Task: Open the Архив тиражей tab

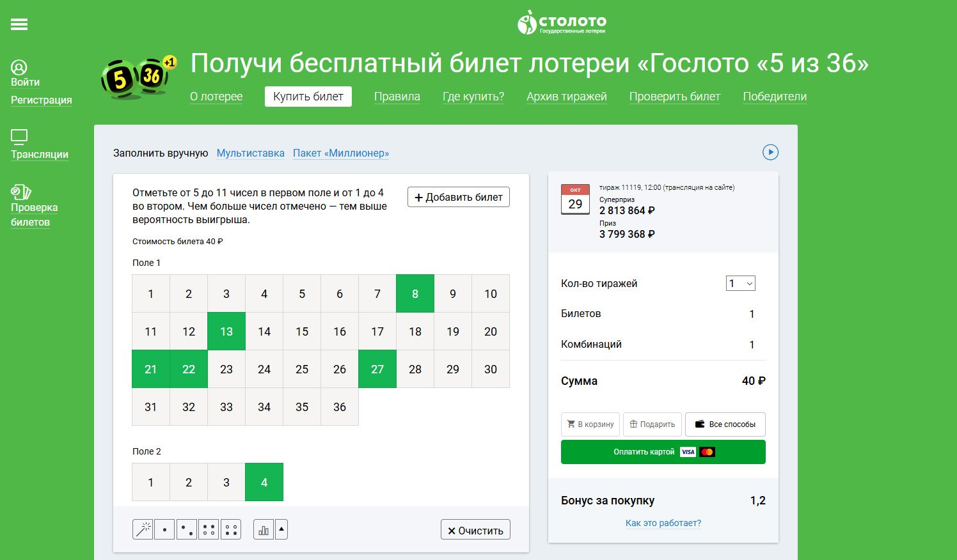Action: [x=567, y=97]
